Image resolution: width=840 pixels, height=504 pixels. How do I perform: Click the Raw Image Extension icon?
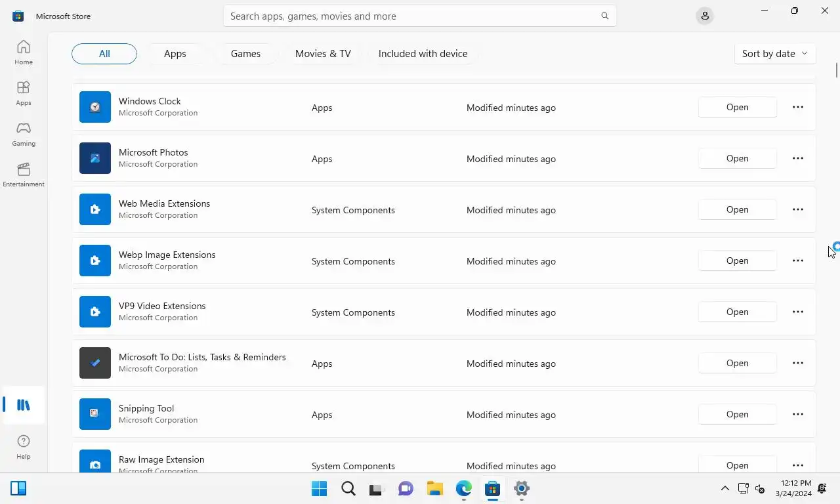(x=95, y=461)
